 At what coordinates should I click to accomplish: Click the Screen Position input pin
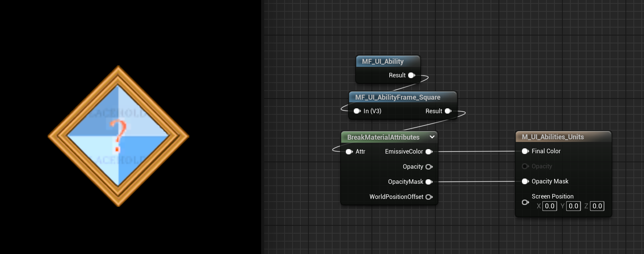525,202
